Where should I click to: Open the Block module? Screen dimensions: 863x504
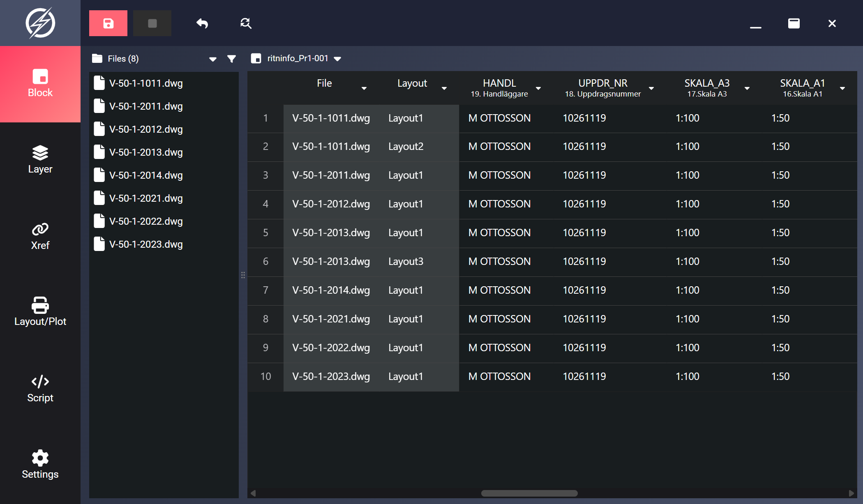(40, 84)
